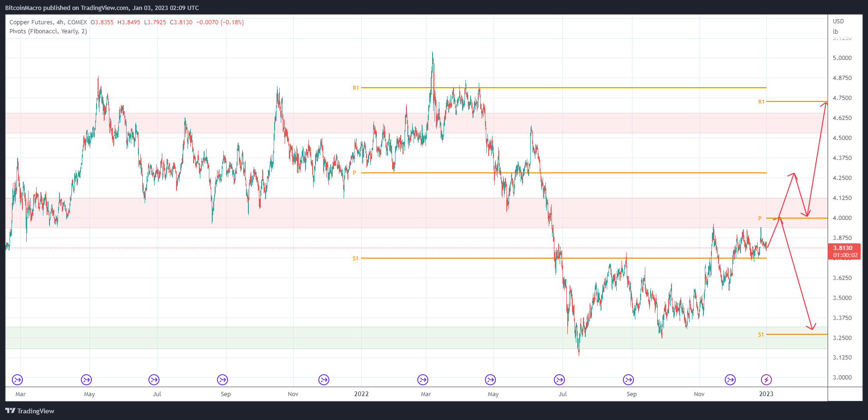Screen dimensions: 868x420
Task: Click the header text BitcoinMacro published on TradingView.com
Action: pos(67,8)
